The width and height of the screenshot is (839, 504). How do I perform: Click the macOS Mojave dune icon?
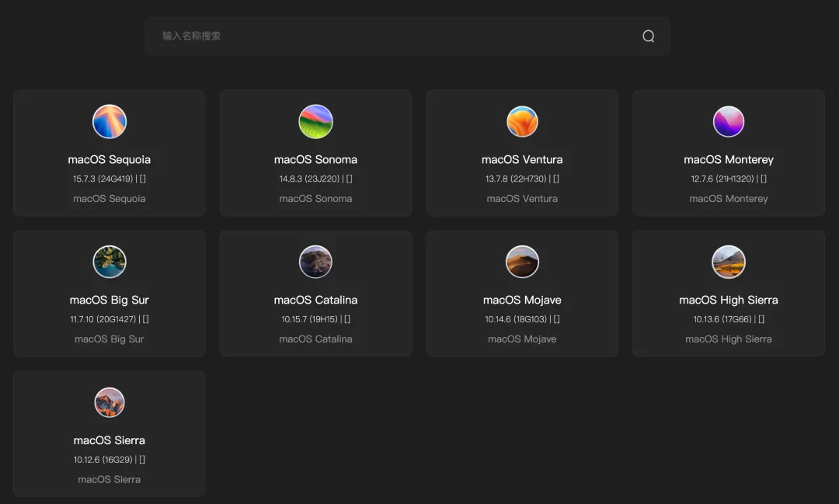click(x=522, y=262)
